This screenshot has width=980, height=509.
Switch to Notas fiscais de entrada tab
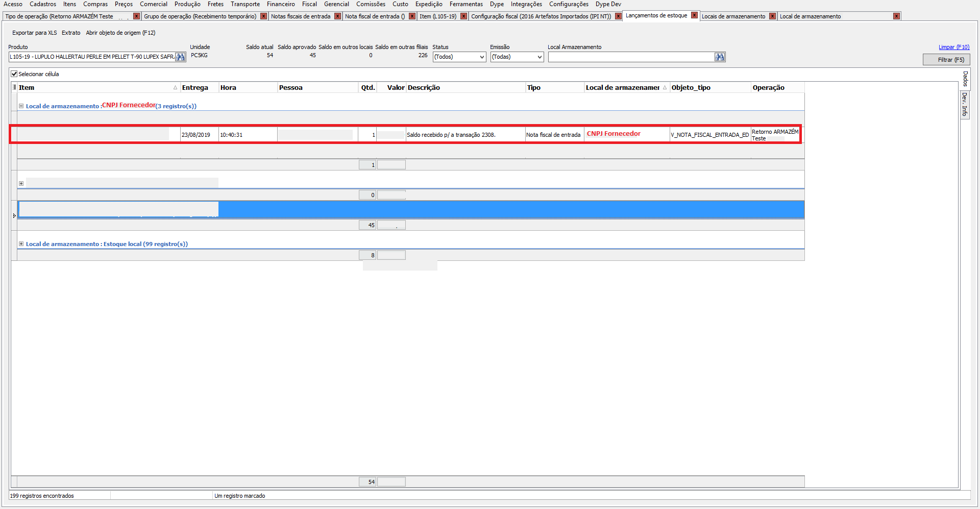coord(301,16)
